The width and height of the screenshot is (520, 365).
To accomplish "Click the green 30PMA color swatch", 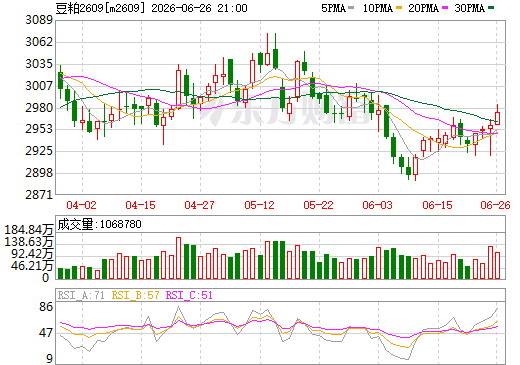I will (491, 8).
